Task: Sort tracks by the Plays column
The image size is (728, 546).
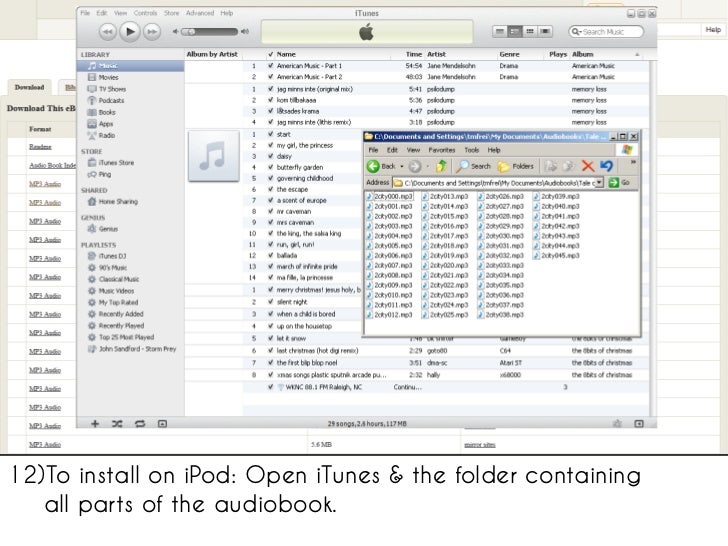Action: (x=558, y=54)
